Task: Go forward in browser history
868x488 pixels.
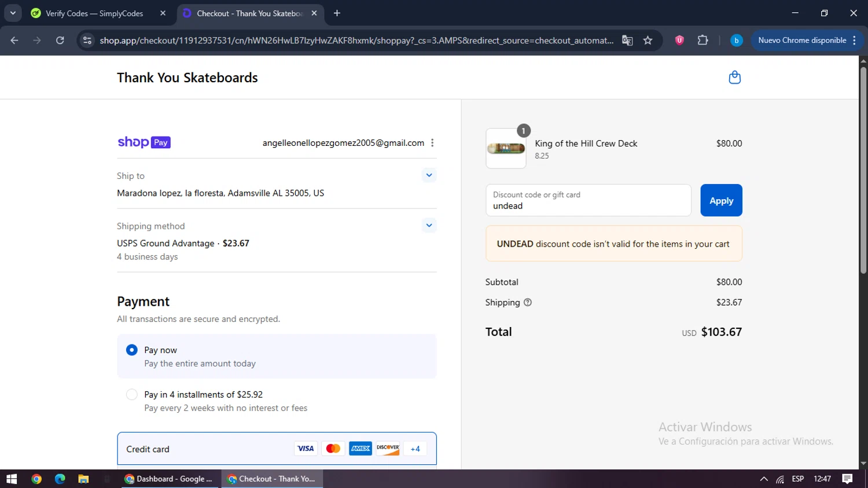Action: (x=37, y=41)
